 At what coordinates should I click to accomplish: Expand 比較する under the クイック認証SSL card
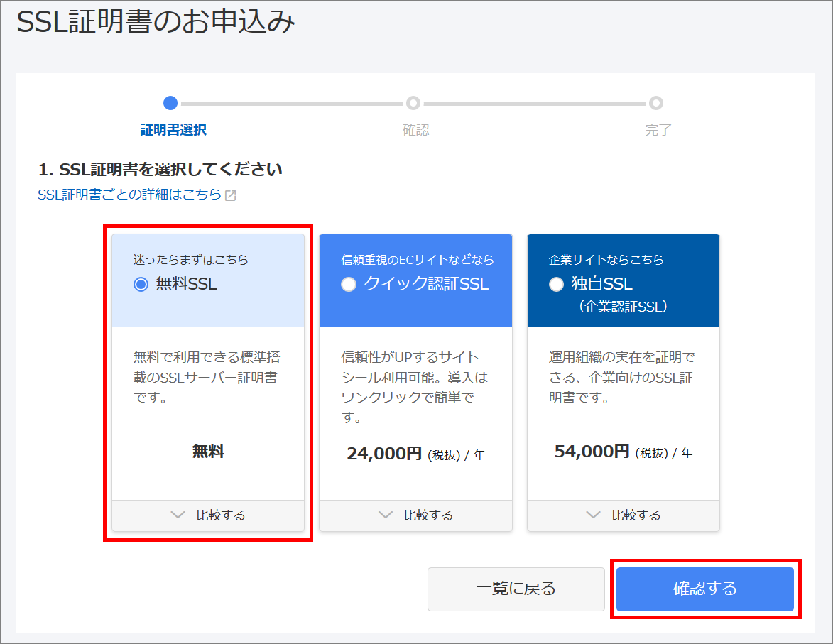pyautogui.click(x=415, y=515)
